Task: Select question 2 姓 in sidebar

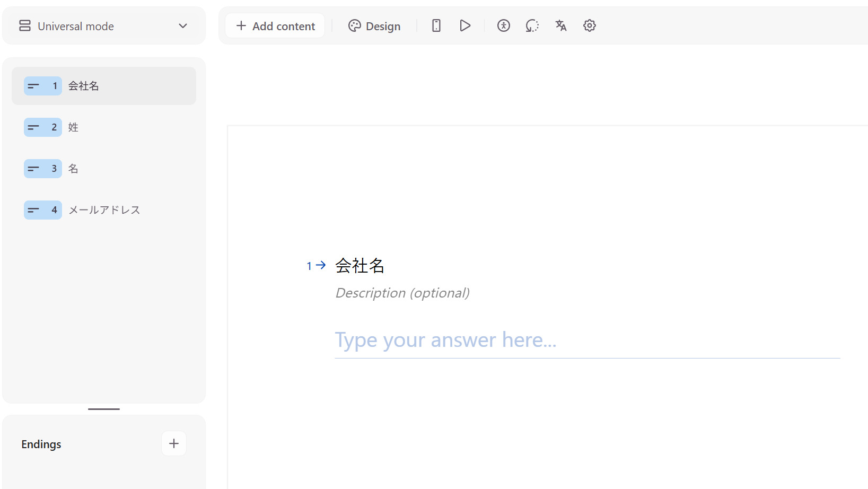Action: point(104,127)
